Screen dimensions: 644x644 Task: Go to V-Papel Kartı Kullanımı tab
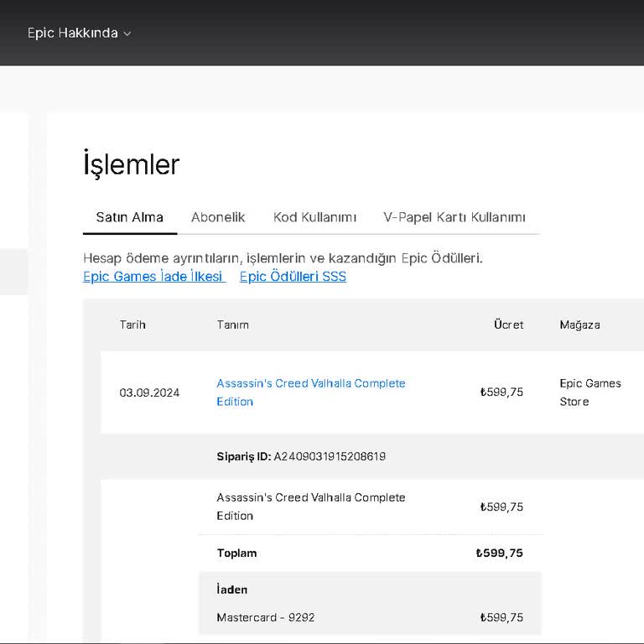tap(454, 217)
